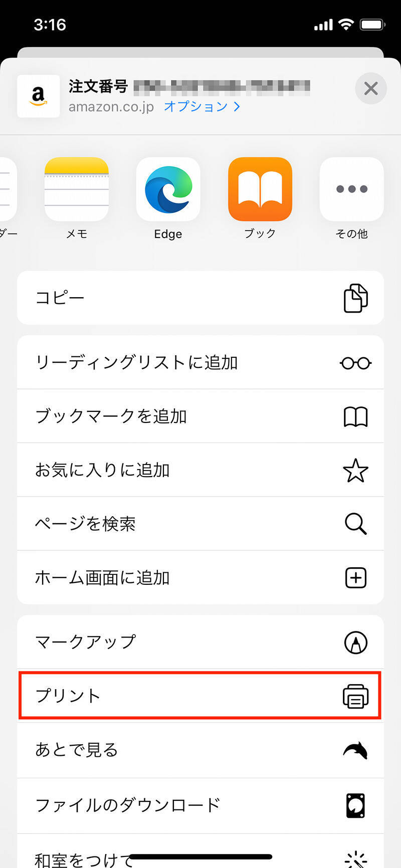Open the Books (ブック) app icon
Screen dimensions: 401x868
[260, 189]
